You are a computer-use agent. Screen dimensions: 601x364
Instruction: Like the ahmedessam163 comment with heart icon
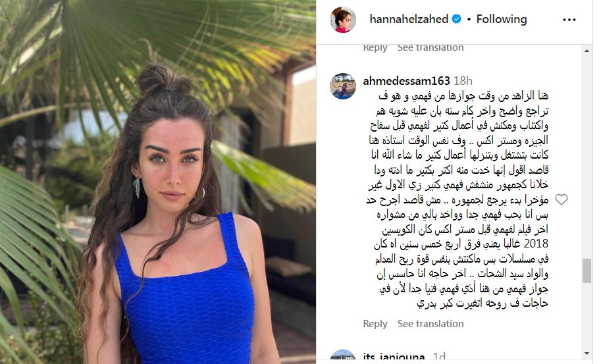[x=561, y=199]
